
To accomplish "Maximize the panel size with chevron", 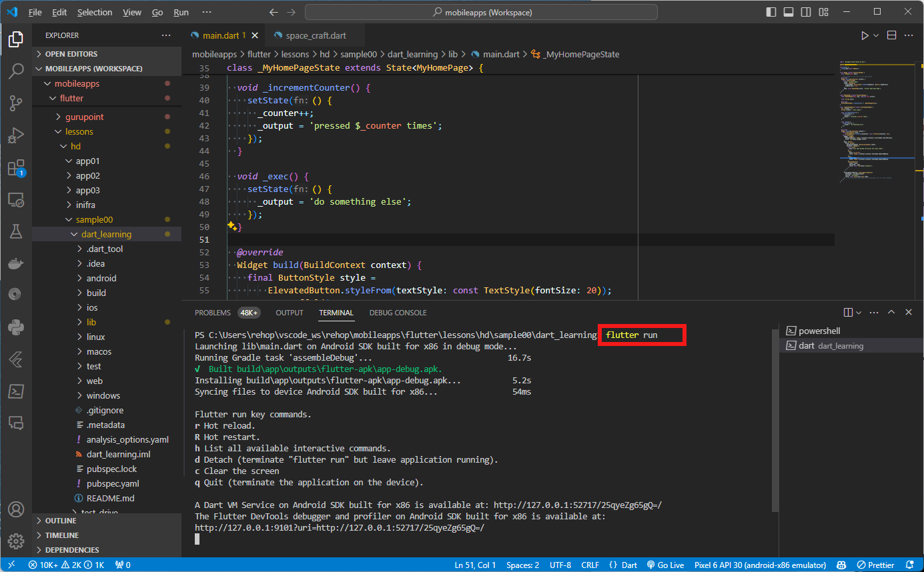I will point(891,312).
